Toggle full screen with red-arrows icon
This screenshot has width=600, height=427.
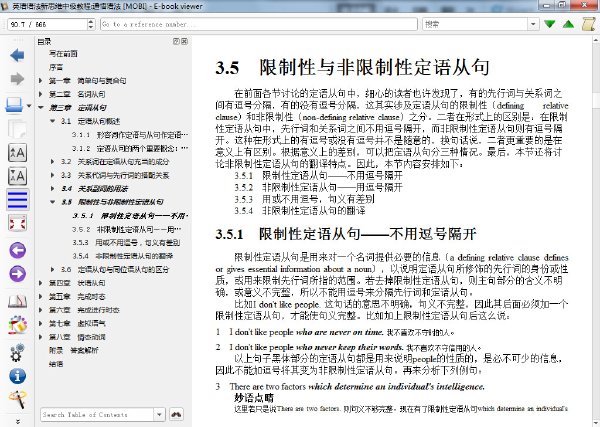(x=17, y=223)
